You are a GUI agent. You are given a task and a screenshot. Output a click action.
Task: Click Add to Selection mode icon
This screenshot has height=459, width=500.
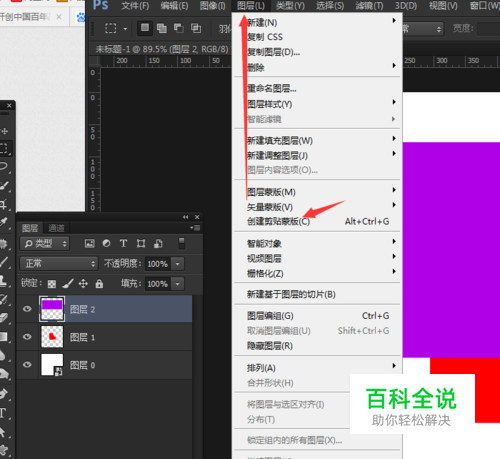point(162,28)
